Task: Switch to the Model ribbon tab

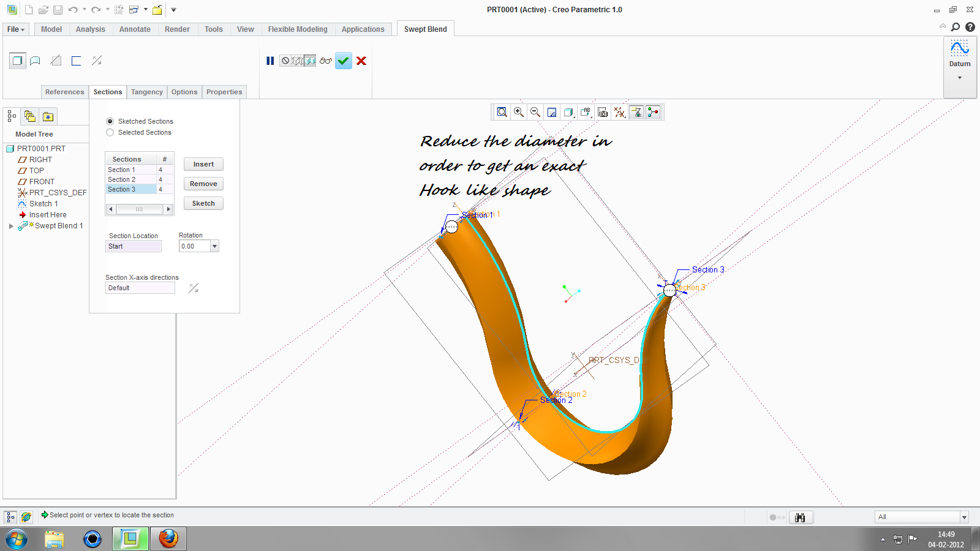Action: coord(51,29)
